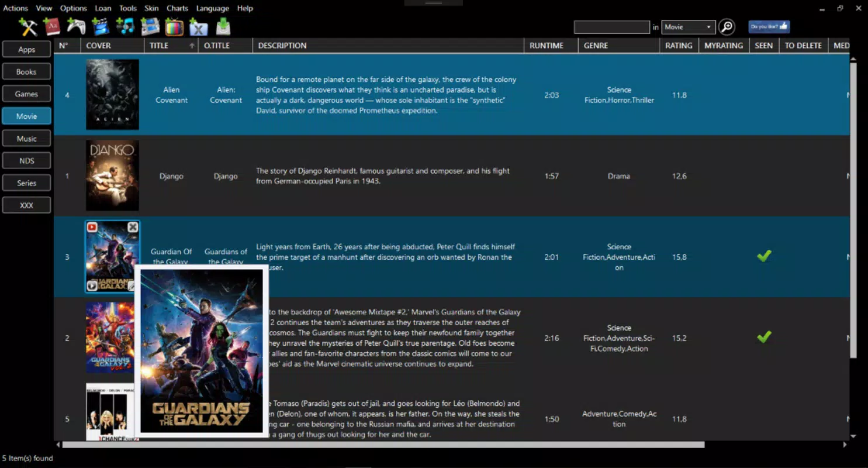Toggle the SEEN checkmark for Guardians Vol. 2 (2:16)
This screenshot has width=868, height=468.
click(x=764, y=337)
